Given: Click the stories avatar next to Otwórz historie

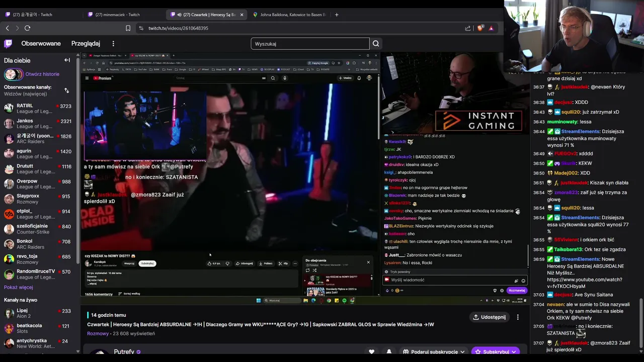Looking at the screenshot, I should (13, 74).
